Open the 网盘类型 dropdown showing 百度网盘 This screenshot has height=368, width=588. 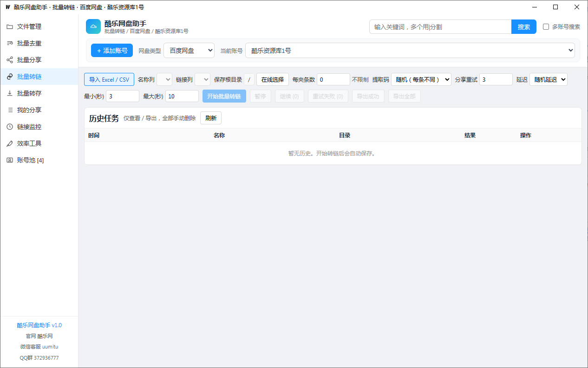pos(189,51)
